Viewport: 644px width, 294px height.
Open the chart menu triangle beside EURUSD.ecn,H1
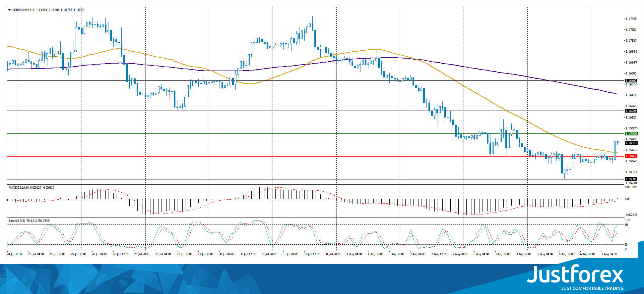pos(9,10)
